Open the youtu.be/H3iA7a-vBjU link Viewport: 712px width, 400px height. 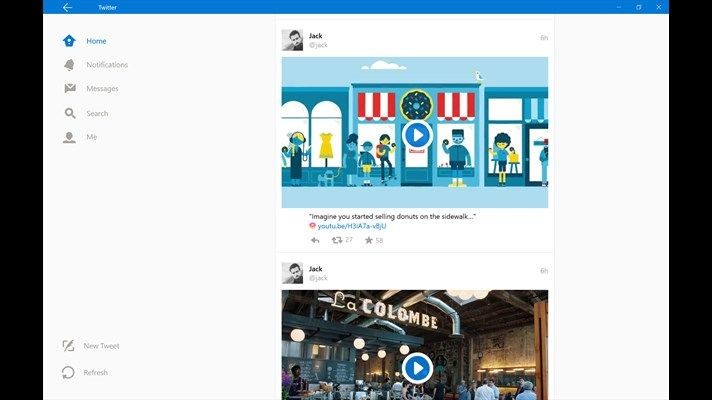click(x=352, y=226)
